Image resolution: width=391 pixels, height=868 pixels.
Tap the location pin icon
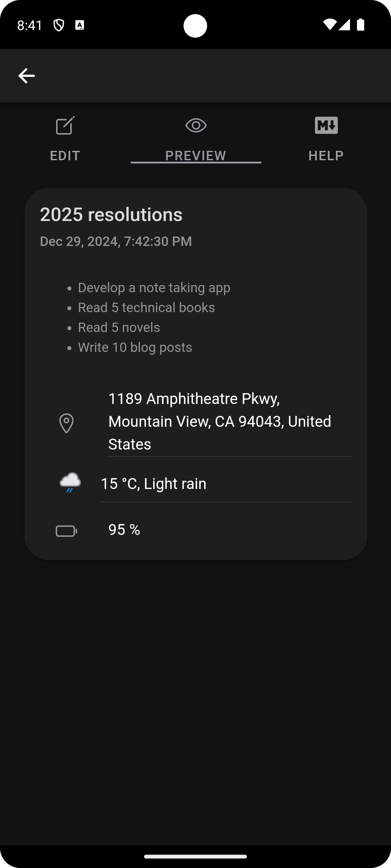point(66,423)
